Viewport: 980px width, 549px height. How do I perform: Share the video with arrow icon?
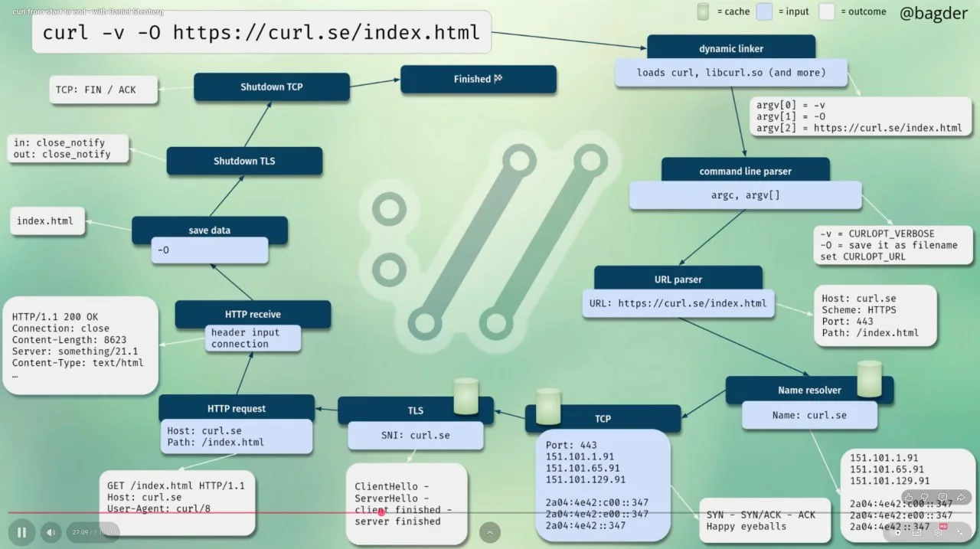[x=962, y=497]
